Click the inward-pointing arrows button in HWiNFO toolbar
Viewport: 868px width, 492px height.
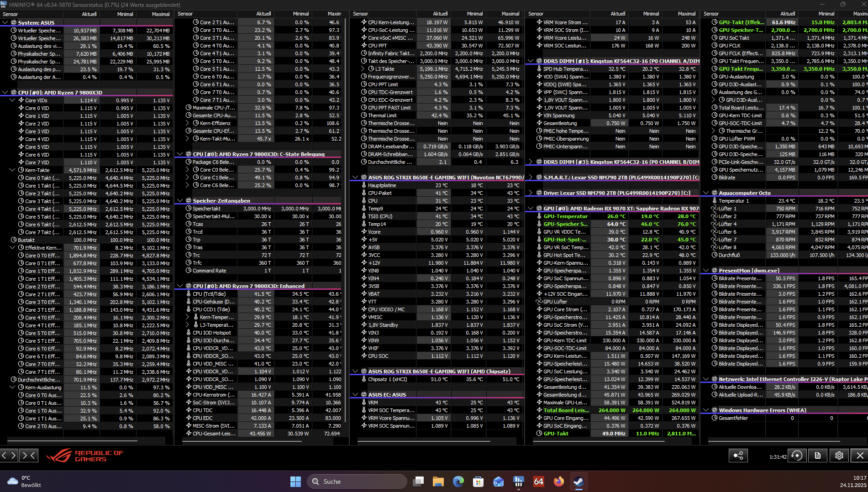(28, 455)
